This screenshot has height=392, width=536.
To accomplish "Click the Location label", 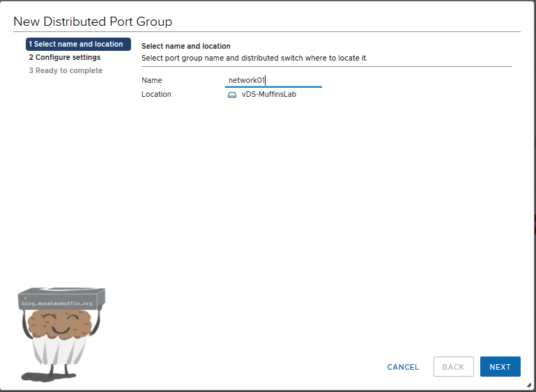I will pyautogui.click(x=156, y=94).
